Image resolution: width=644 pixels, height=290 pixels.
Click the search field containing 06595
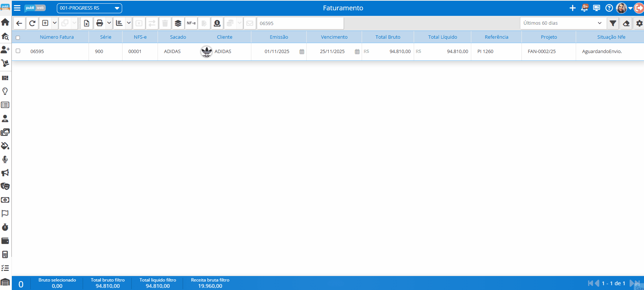pyautogui.click(x=300, y=23)
